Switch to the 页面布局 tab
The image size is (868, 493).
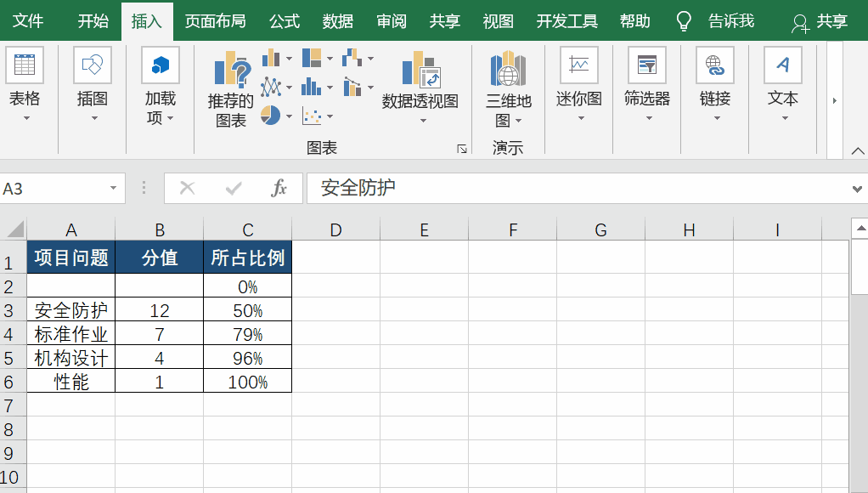(x=216, y=21)
